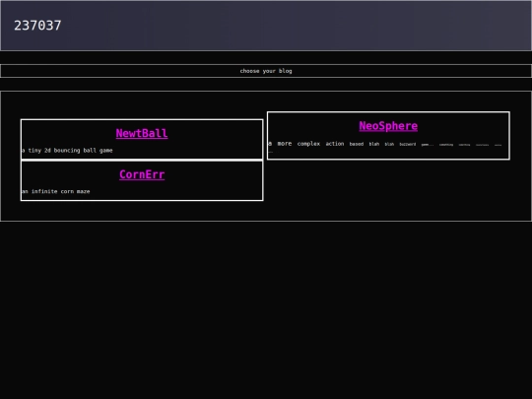The width and height of the screenshot is (532, 399).
Task: Click the 'a more complex action based' description
Action: (x=385, y=146)
